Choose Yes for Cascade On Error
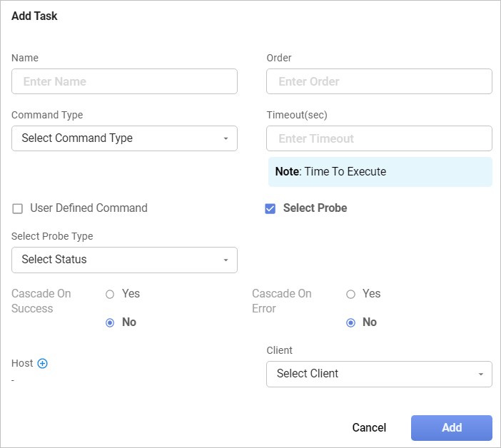This screenshot has width=501, height=448. [x=350, y=294]
